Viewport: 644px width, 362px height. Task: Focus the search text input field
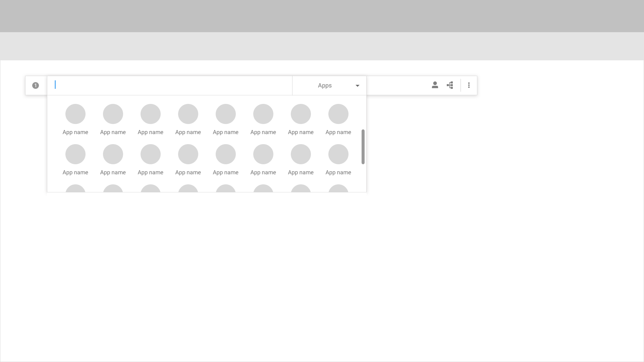click(x=170, y=85)
